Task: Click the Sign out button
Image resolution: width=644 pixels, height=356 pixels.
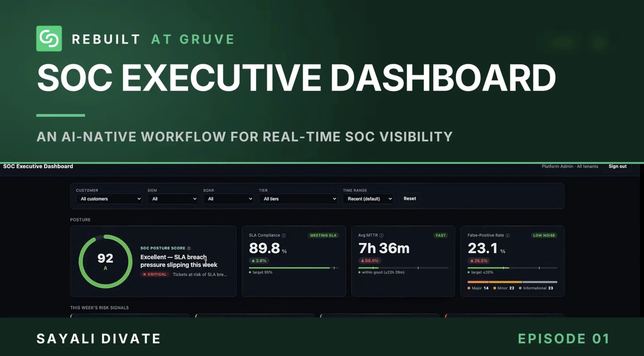Action: click(617, 166)
